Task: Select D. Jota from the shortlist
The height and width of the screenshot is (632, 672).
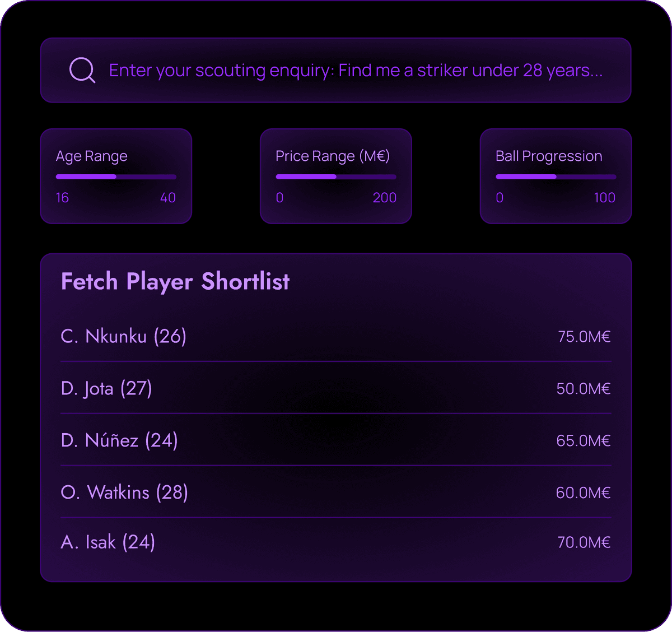Action: (x=106, y=388)
